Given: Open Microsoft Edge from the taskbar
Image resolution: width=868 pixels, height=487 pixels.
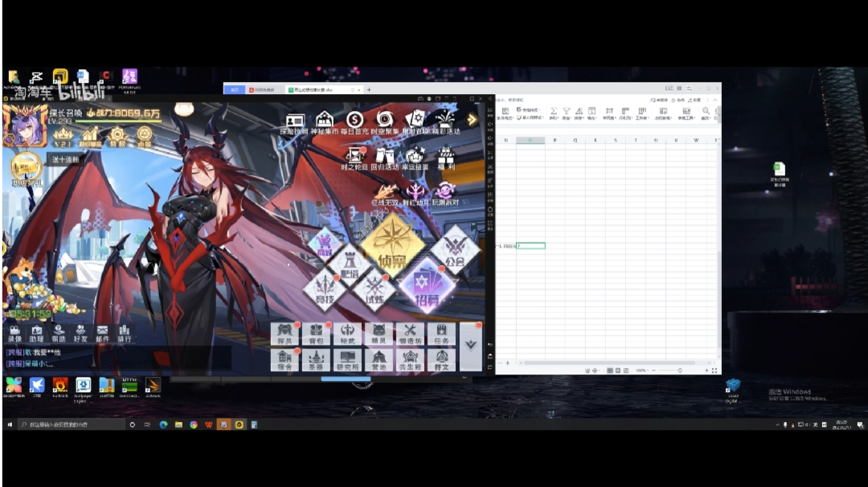Looking at the screenshot, I should 163,424.
